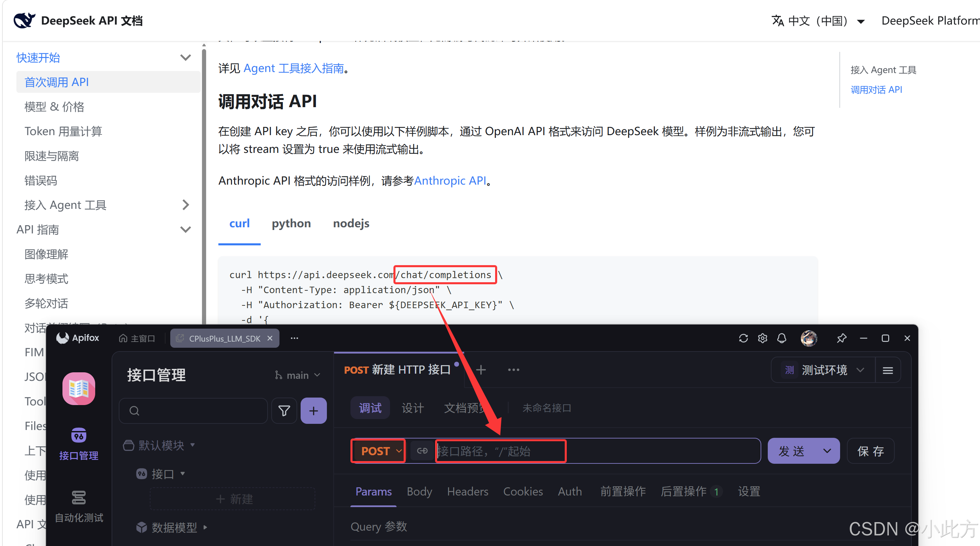
Task: Select the 设计 tab
Action: click(x=413, y=408)
